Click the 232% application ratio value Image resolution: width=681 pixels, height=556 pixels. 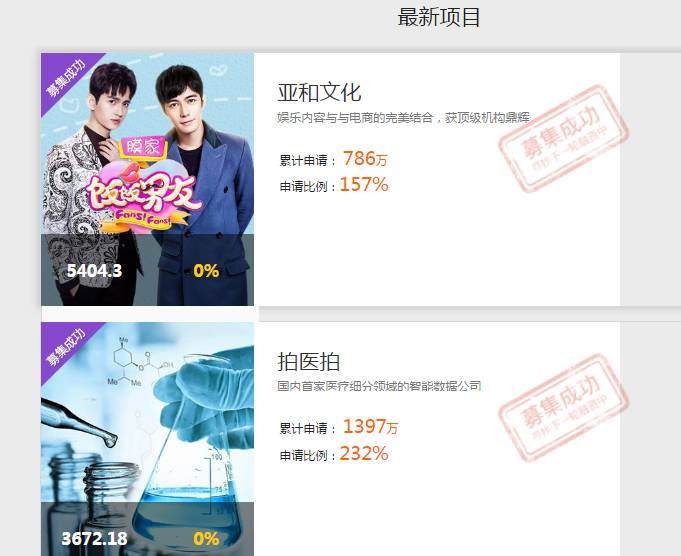point(364,453)
